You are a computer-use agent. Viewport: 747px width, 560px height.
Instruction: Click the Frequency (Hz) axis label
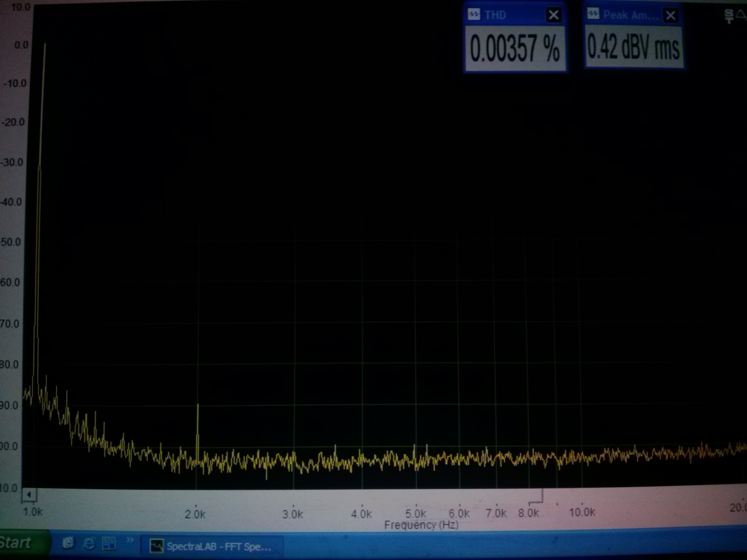tap(421, 525)
